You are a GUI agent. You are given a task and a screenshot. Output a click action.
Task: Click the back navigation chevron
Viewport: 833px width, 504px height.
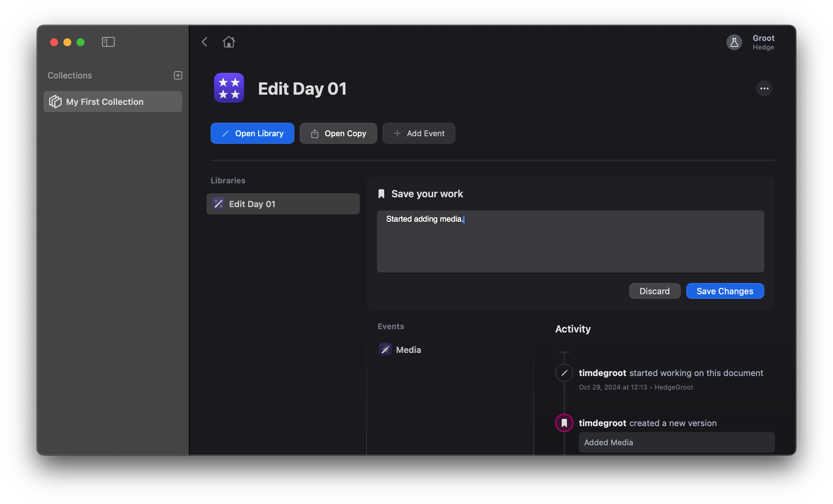[x=205, y=42]
